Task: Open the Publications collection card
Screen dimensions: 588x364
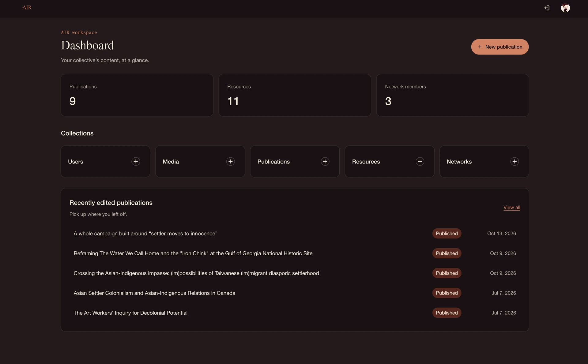Action: [x=295, y=161]
